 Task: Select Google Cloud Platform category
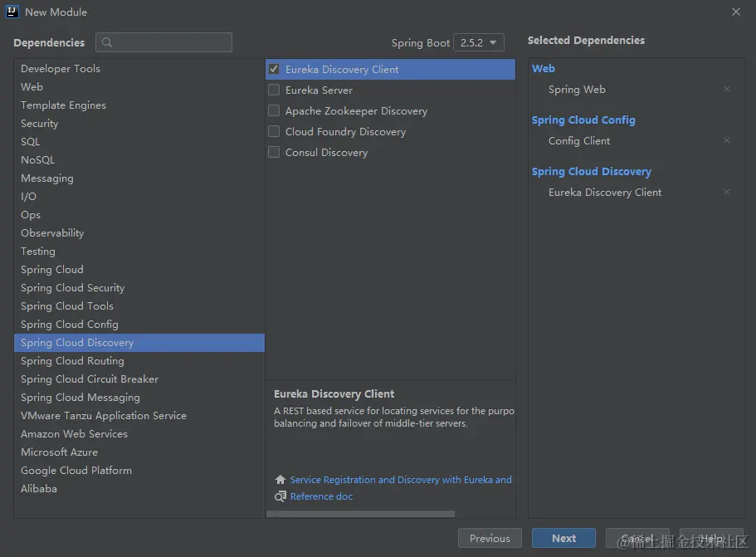pyautogui.click(x=139, y=471)
